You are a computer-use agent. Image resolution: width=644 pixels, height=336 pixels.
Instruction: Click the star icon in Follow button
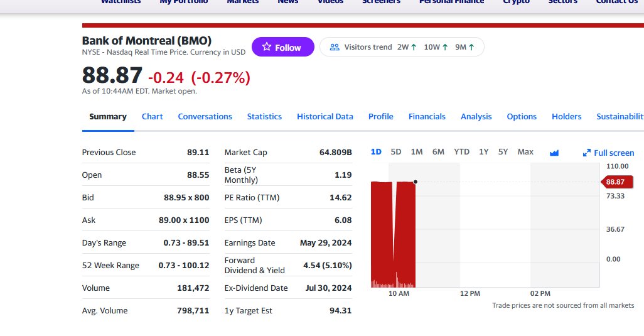pos(267,47)
